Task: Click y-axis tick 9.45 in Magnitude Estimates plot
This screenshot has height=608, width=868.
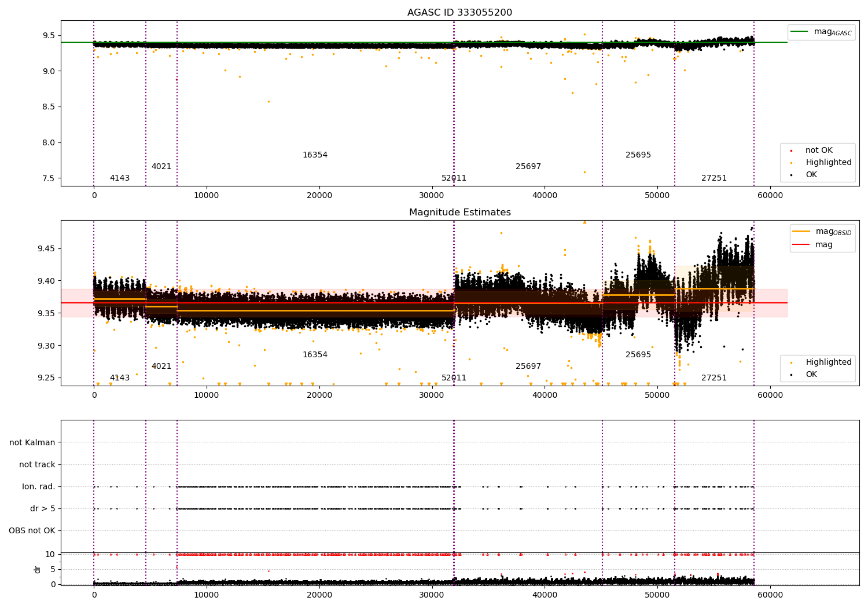Action: [46, 248]
